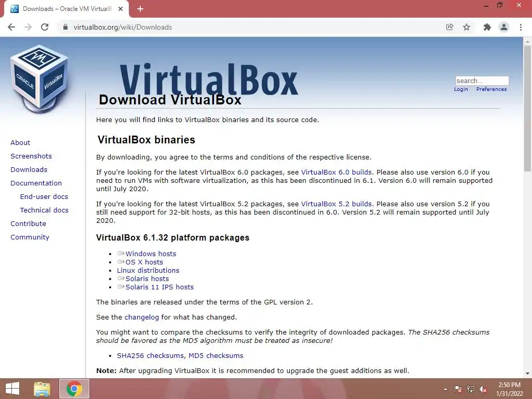This screenshot has height=399, width=532.
Task: Click the Share this page icon
Action: point(449,27)
